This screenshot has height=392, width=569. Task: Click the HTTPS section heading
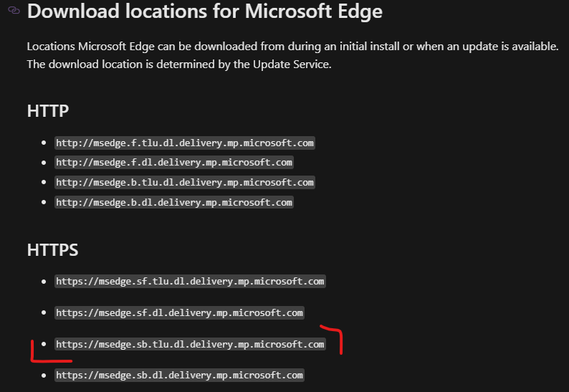click(52, 249)
